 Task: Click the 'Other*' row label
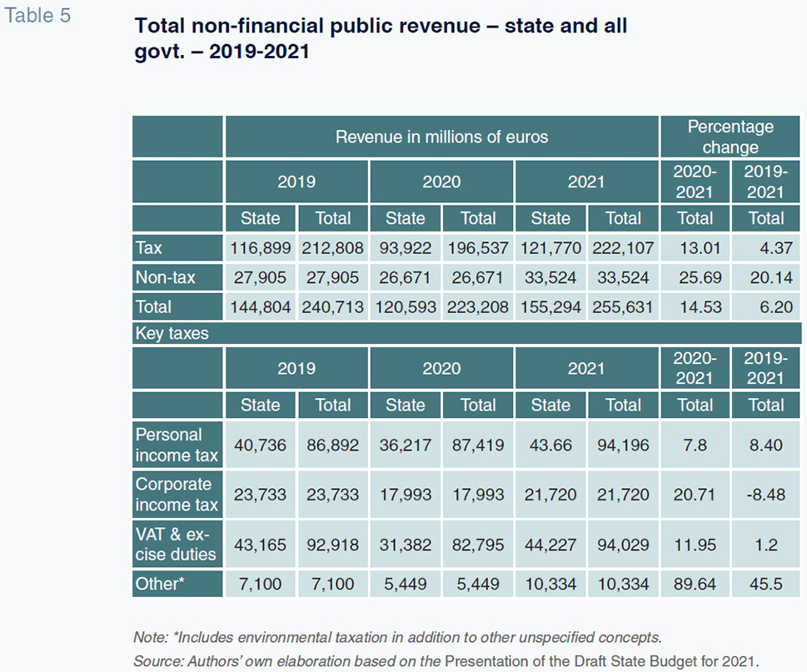pos(177,584)
